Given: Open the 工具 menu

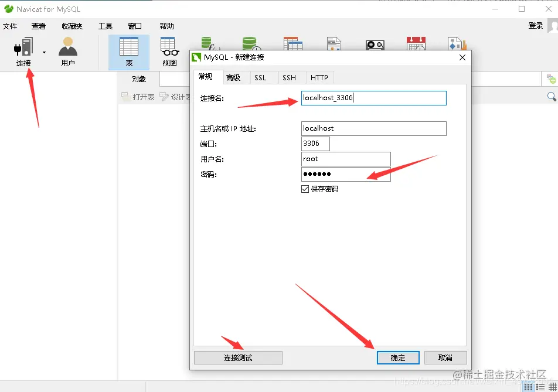Looking at the screenshot, I should (106, 26).
